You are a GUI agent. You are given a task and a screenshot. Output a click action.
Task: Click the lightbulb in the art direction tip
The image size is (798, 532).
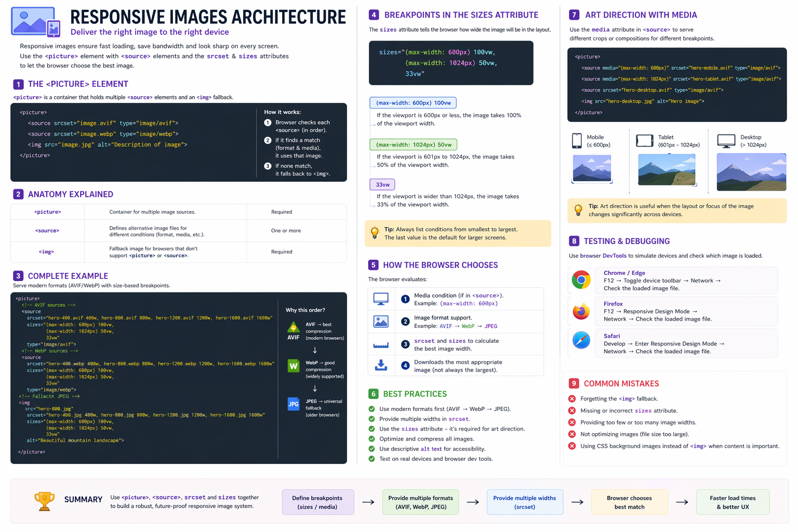[x=578, y=210]
